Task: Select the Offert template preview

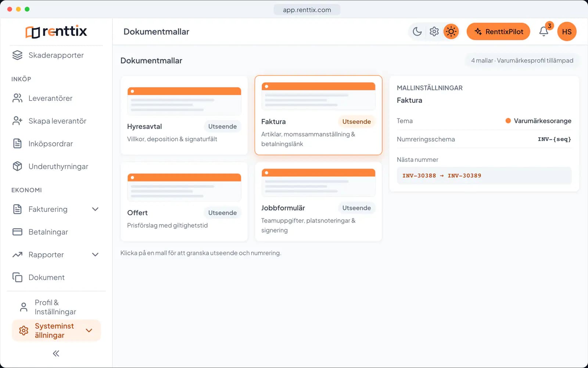Action: (184, 188)
